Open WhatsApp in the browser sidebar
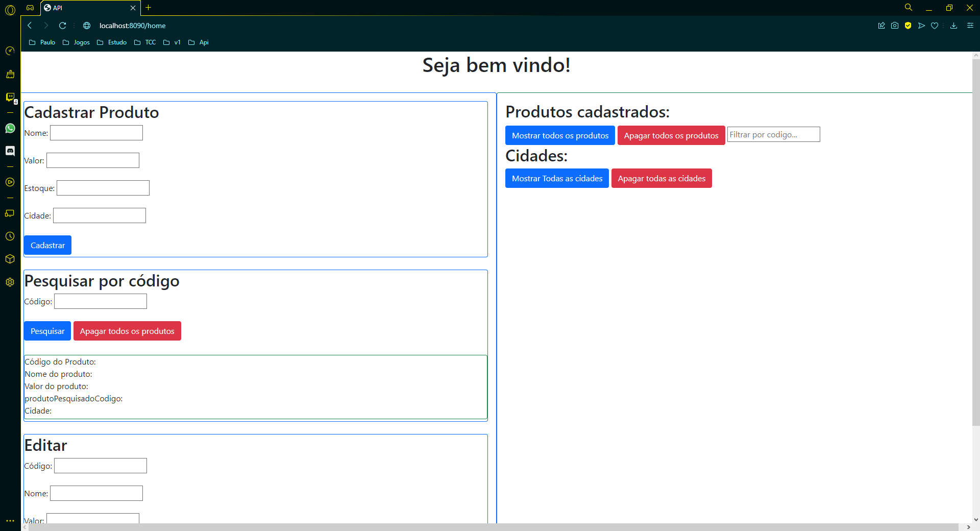Image resolution: width=980 pixels, height=531 pixels. pos(10,128)
